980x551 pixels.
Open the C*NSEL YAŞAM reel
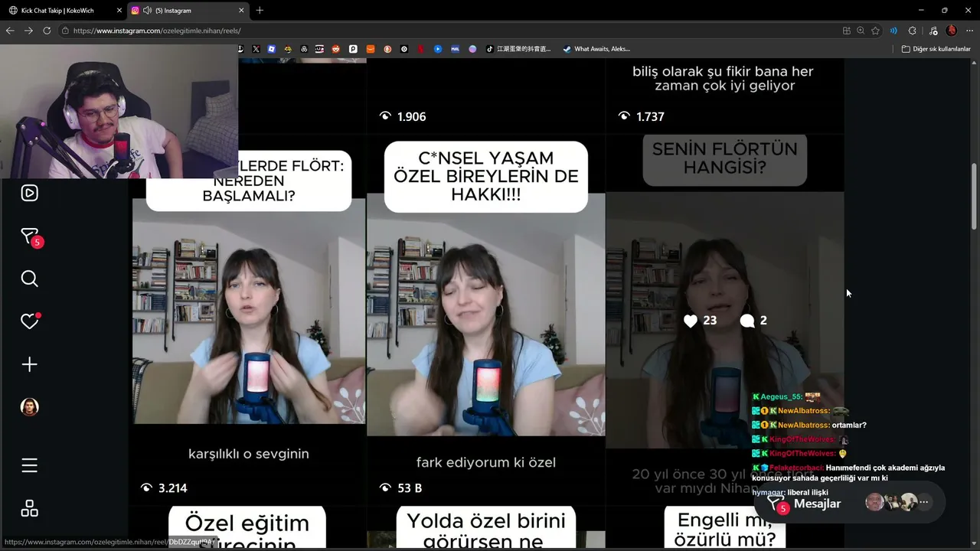point(486,319)
